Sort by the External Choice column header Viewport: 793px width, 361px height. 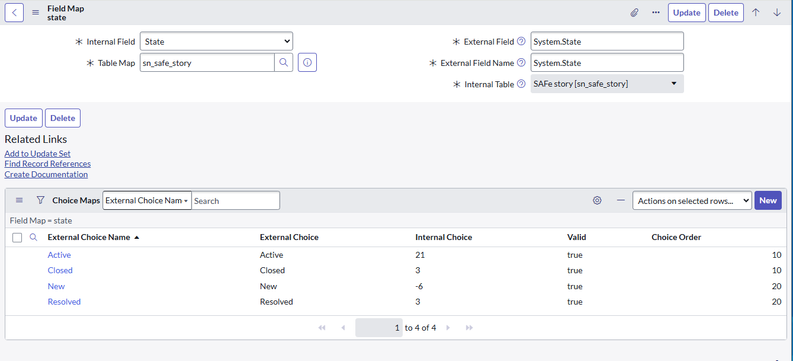(x=289, y=237)
